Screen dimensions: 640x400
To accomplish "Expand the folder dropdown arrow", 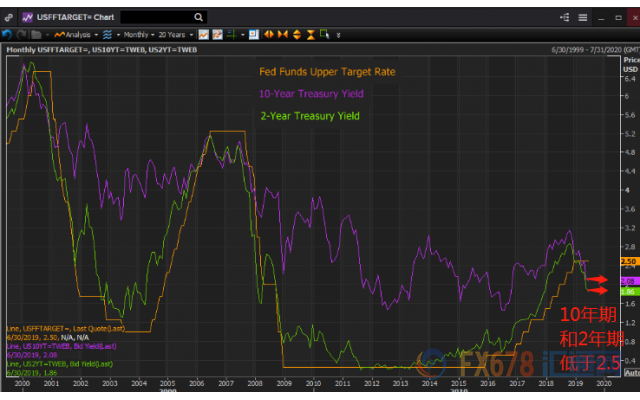I will [x=47, y=35].
